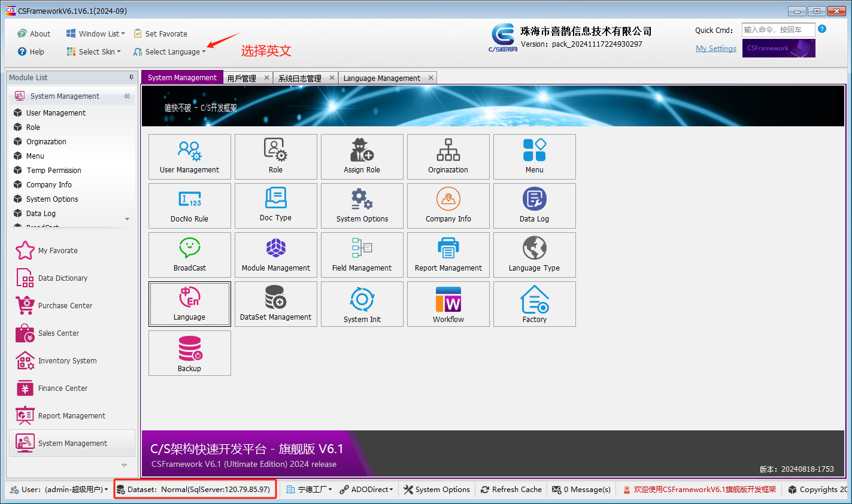Open the Backup tool
The width and height of the screenshot is (852, 504).
coord(189,353)
